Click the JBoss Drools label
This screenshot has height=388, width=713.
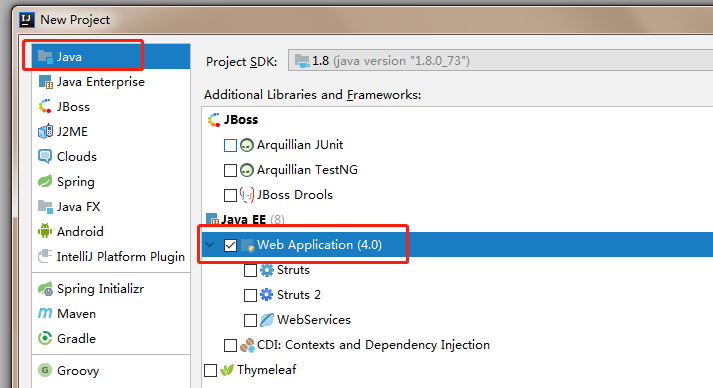coord(295,195)
